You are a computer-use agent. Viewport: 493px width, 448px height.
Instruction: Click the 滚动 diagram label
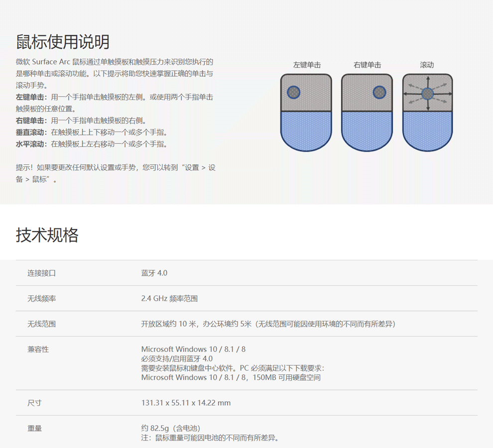(427, 65)
